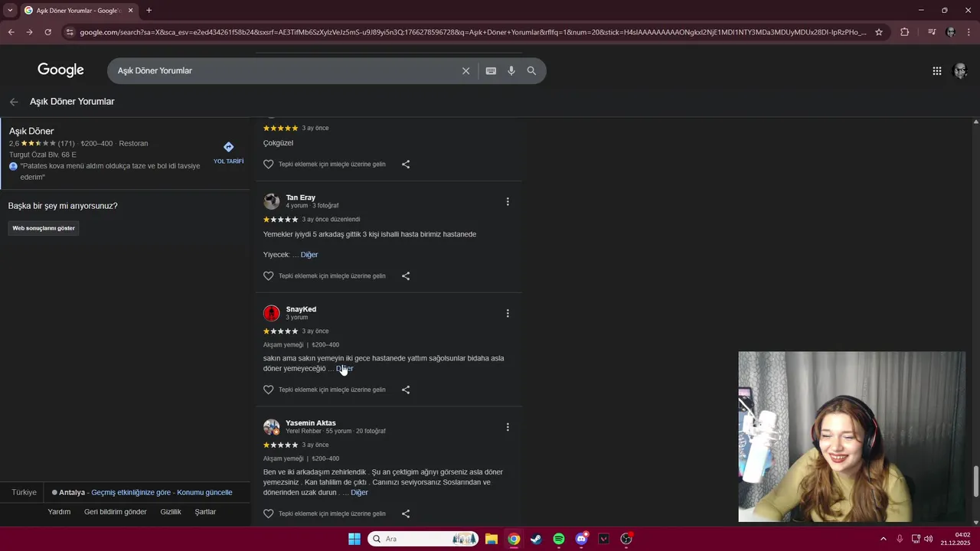980x551 pixels.
Task: Share SnayKed's review
Action: pos(406,390)
